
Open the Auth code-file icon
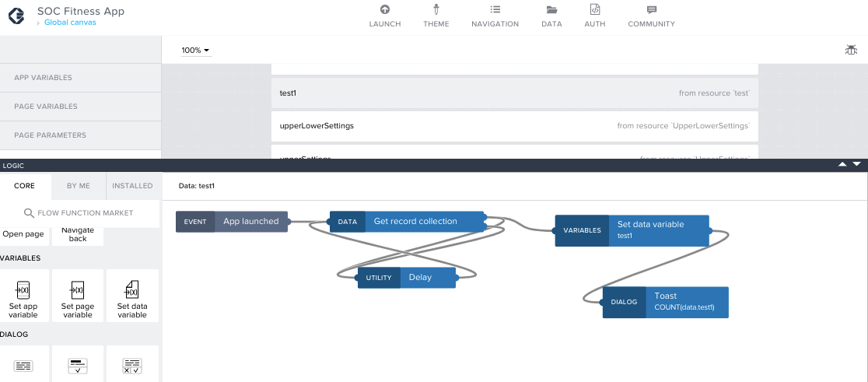click(594, 9)
